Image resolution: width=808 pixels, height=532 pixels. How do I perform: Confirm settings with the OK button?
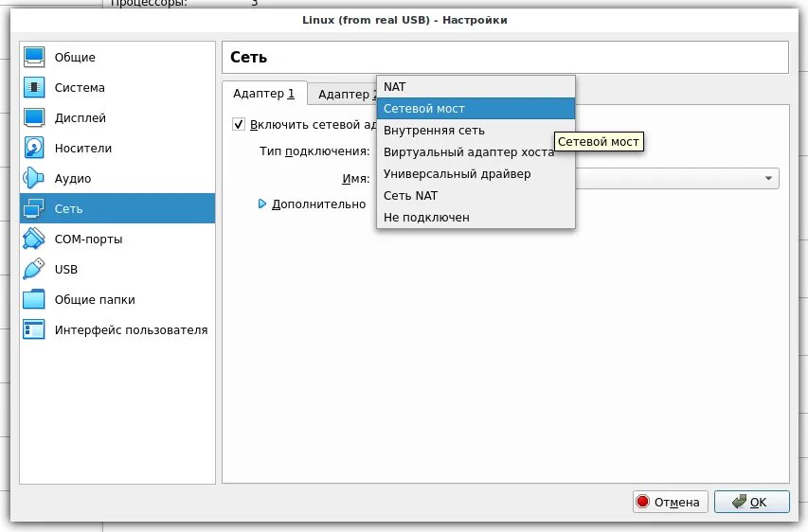[752, 502]
